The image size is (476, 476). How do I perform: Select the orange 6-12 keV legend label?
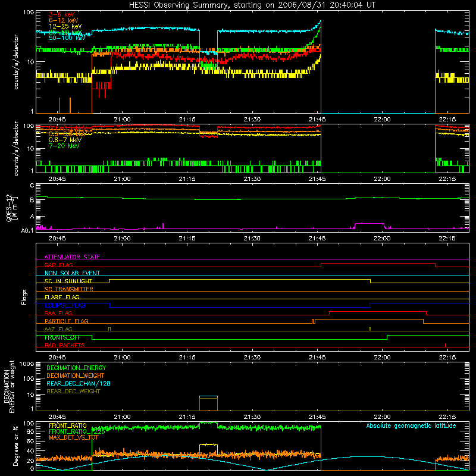pyautogui.click(x=64, y=20)
